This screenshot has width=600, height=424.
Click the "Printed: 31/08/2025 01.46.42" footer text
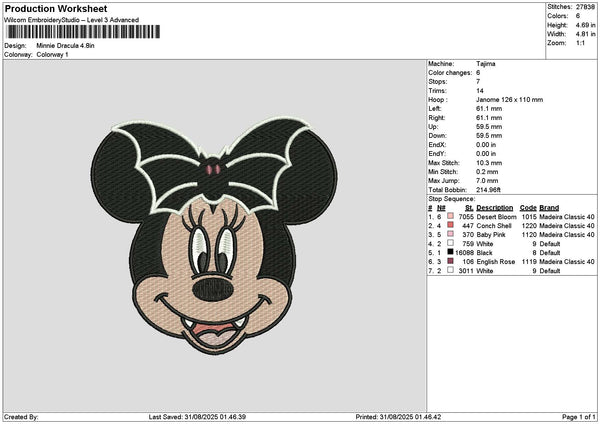tap(398, 417)
